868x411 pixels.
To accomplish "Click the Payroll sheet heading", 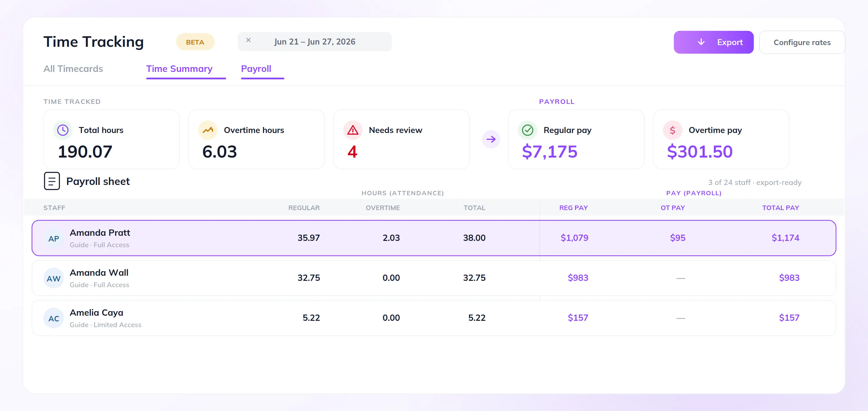I will 98,181.
